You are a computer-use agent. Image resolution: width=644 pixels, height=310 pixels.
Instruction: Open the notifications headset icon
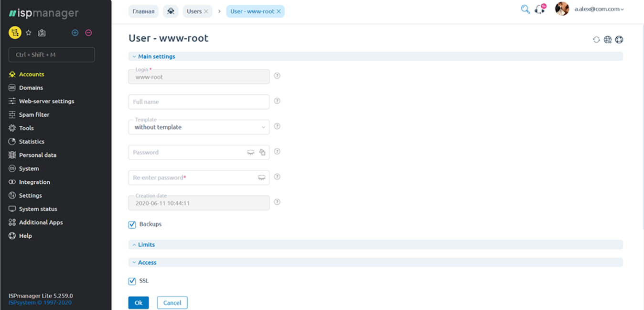[540, 10]
